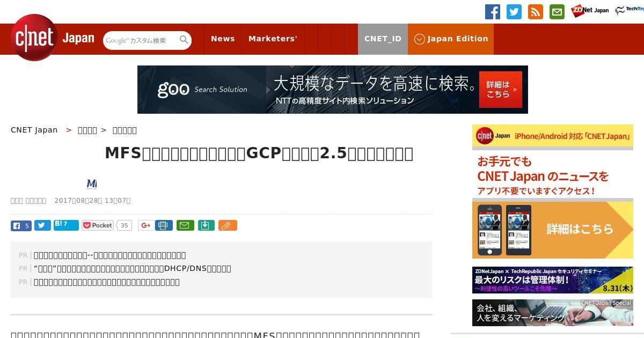644x338 pixels.
Task: Click the iPhone/Android CNET Japan sidebar banner
Action: [x=553, y=136]
